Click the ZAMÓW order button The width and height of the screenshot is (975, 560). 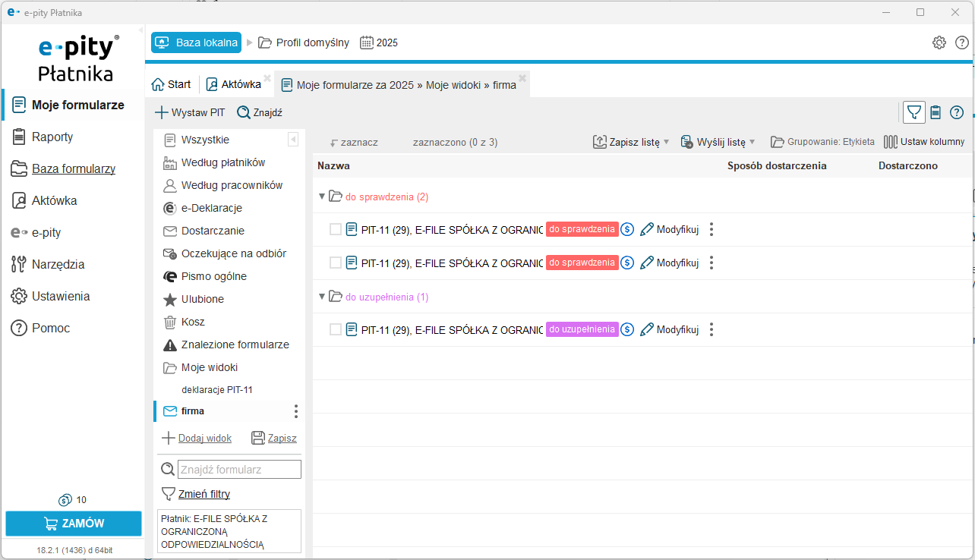click(x=74, y=524)
